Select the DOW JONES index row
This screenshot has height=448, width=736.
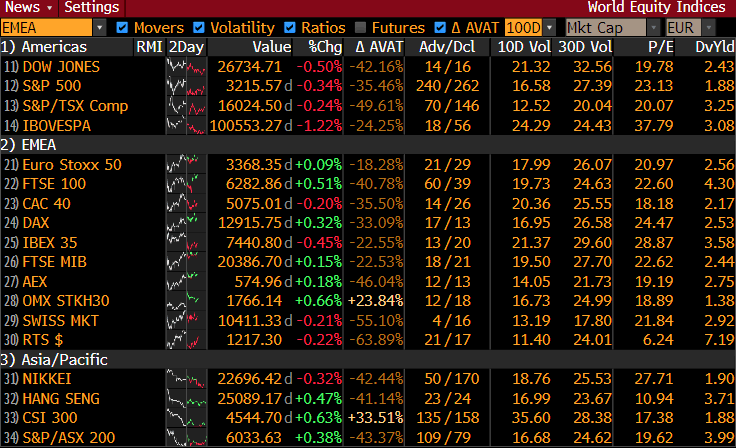(x=368, y=67)
